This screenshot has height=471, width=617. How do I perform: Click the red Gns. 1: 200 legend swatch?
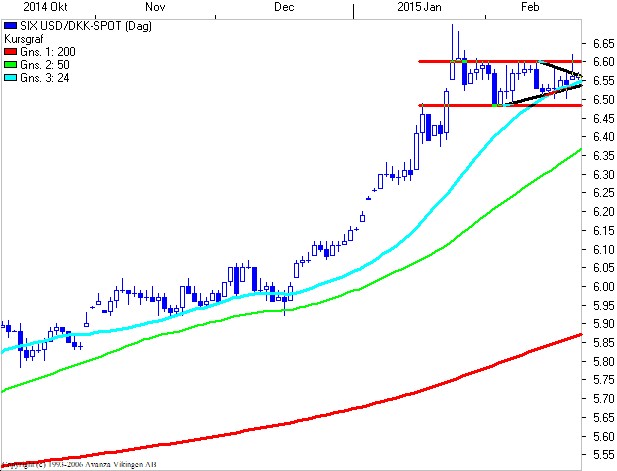[11, 52]
